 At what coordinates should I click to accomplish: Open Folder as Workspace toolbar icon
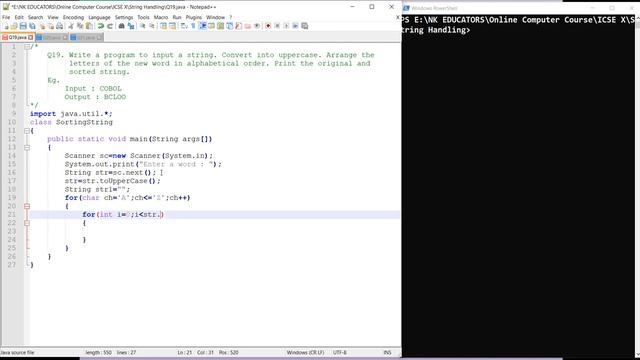248,26
